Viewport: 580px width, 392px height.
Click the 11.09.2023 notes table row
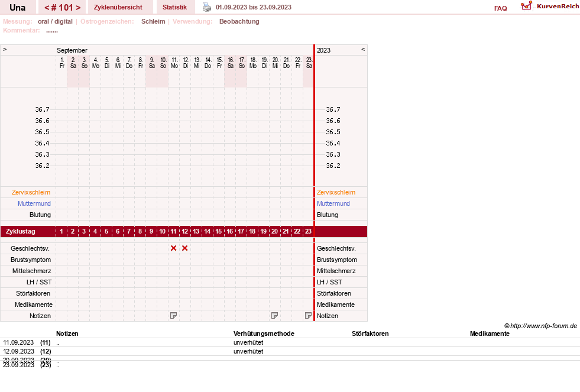click(290, 342)
